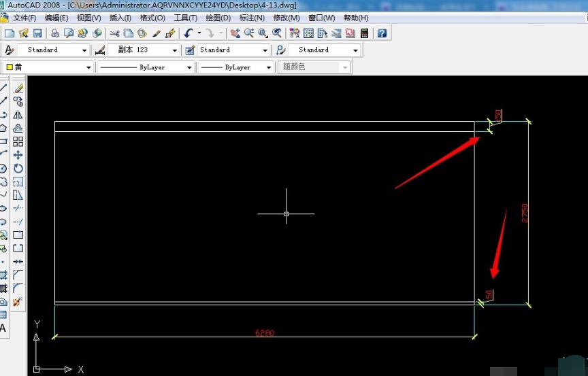This screenshot has width=588, height=376.
Task: Select the 2750 dimension text
Action: click(x=525, y=213)
